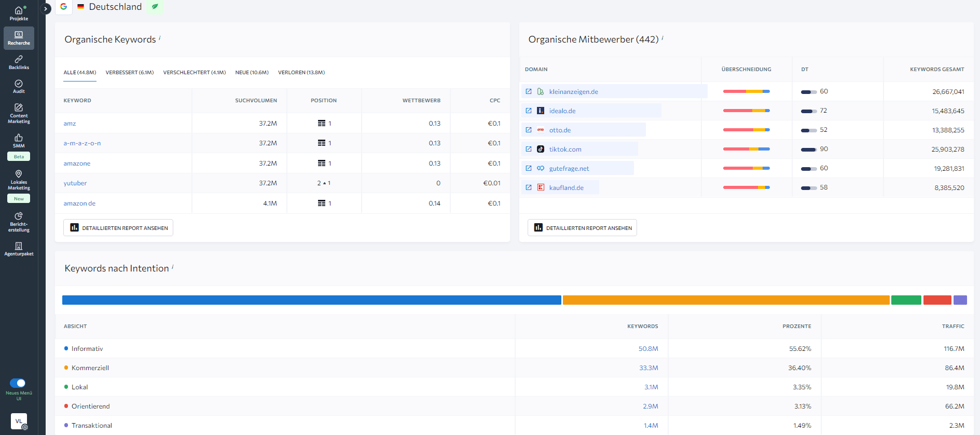The width and height of the screenshot is (980, 435).
Task: Open the SMM section
Action: (x=19, y=141)
